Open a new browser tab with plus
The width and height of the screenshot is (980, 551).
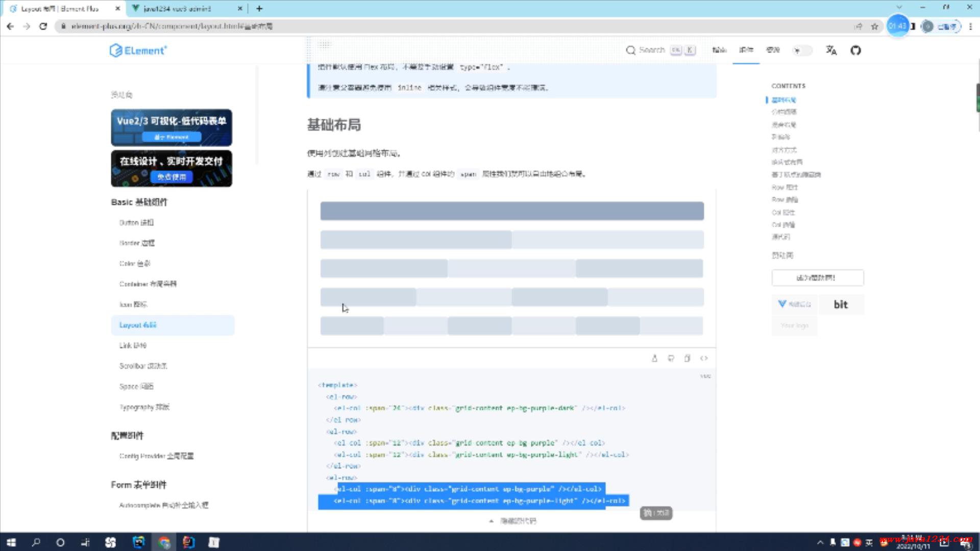259,8
